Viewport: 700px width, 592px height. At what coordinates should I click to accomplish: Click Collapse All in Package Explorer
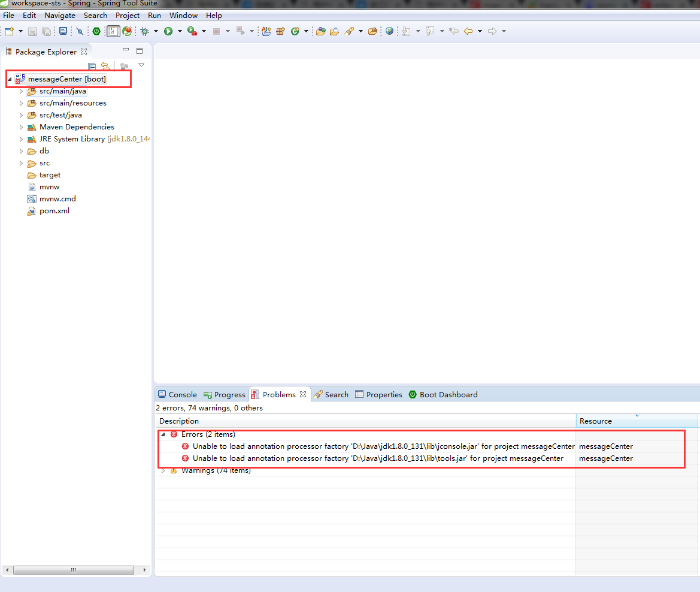(x=92, y=66)
